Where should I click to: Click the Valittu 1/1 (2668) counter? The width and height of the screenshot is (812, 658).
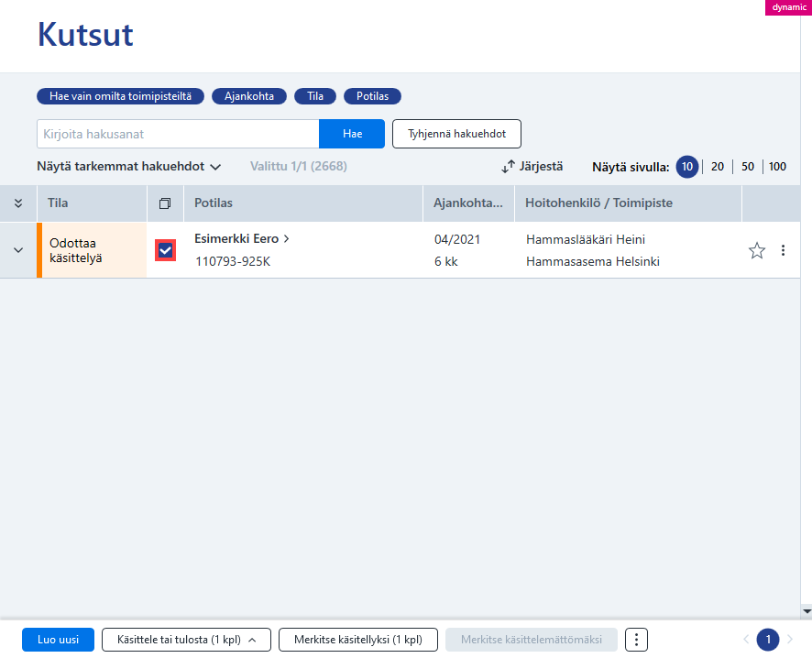pos(298,166)
